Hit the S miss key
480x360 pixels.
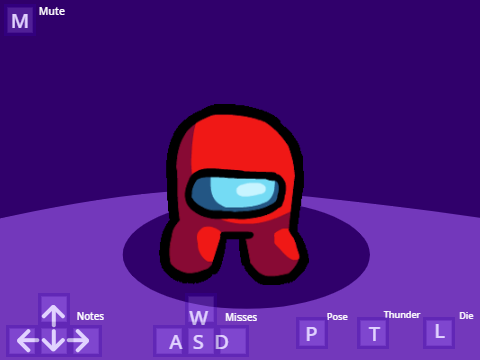coord(201,341)
